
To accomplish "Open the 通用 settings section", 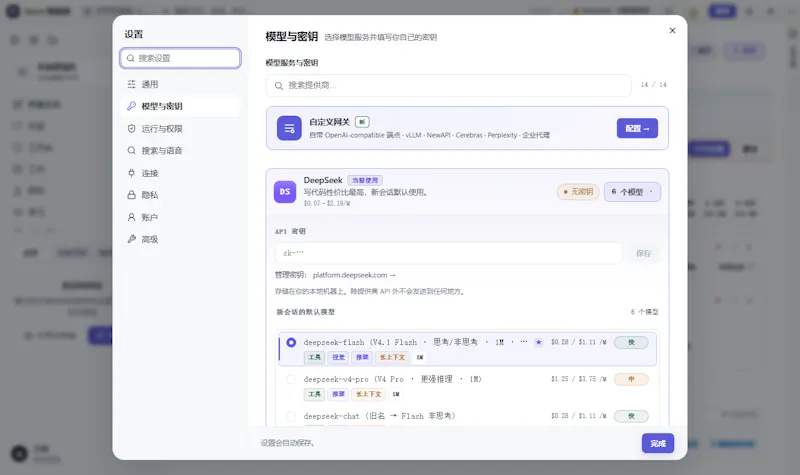I will point(181,84).
